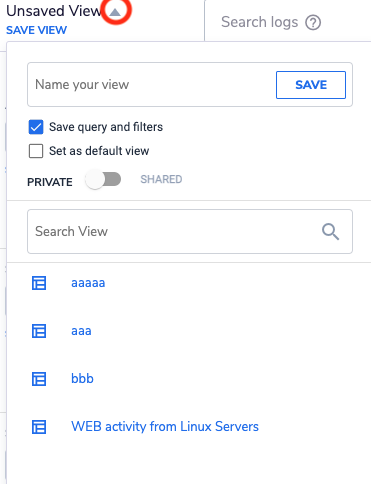Toggle the Private/Shared switch

(x=103, y=180)
